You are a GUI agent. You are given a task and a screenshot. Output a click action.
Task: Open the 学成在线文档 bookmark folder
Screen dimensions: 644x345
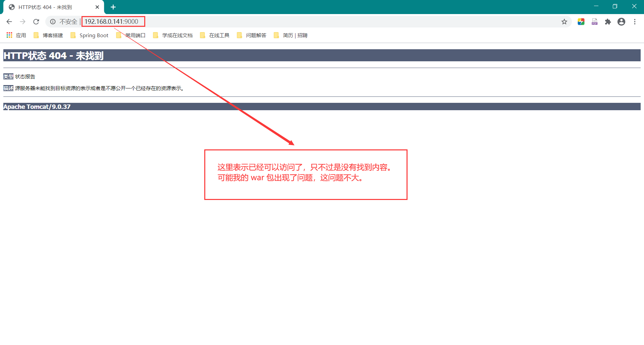tap(173, 35)
